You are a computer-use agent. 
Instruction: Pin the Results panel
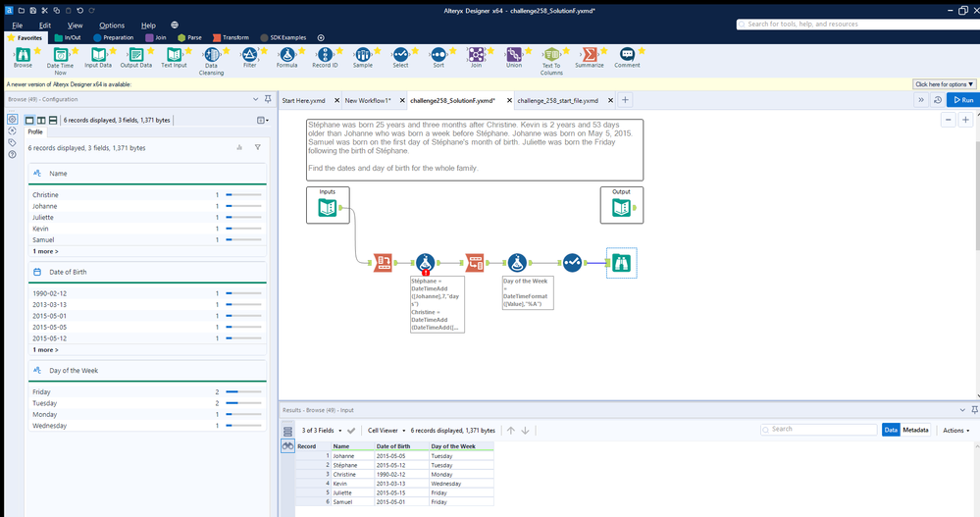pyautogui.click(x=974, y=410)
